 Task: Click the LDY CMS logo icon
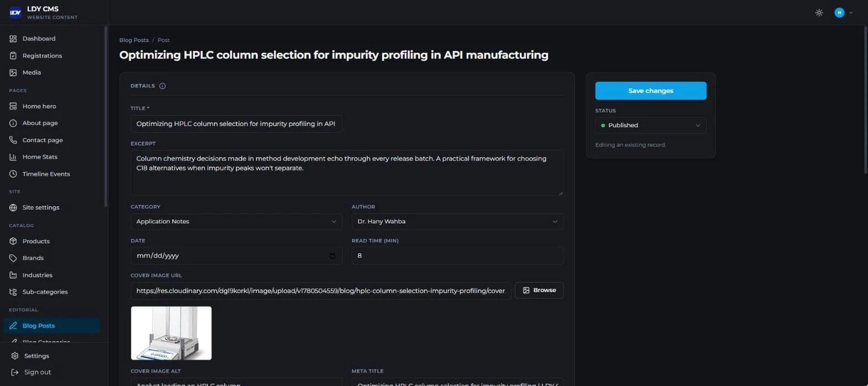click(15, 12)
